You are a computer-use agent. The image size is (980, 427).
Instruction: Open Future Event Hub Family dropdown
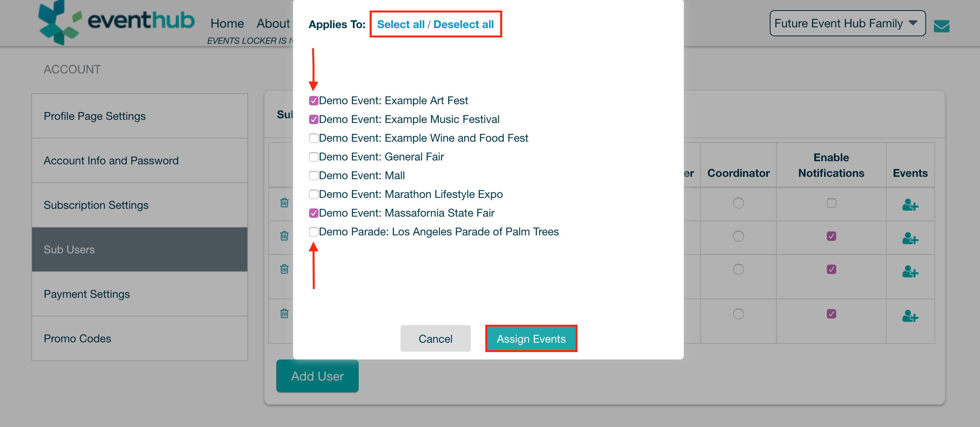847,23
